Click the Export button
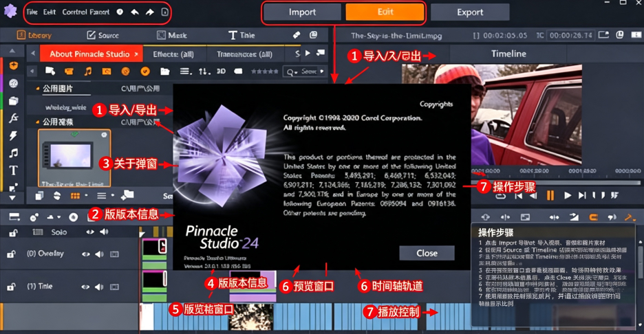This screenshot has height=334, width=644. (x=470, y=12)
